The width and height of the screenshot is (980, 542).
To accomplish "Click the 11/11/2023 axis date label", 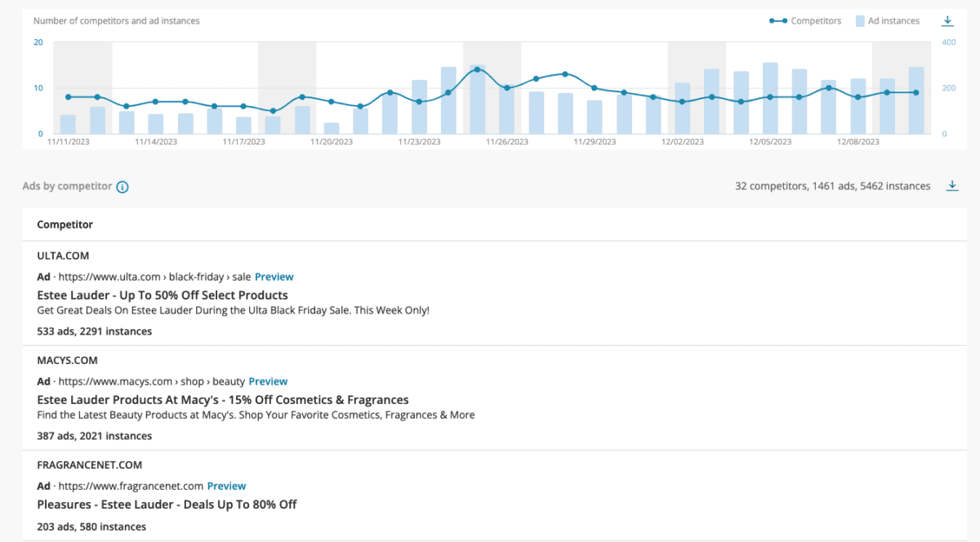I will [68, 142].
